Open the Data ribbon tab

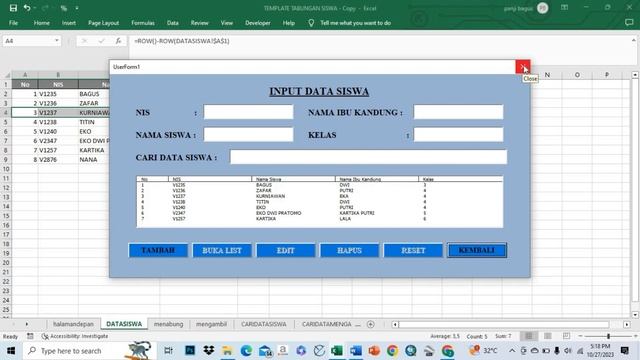173,23
